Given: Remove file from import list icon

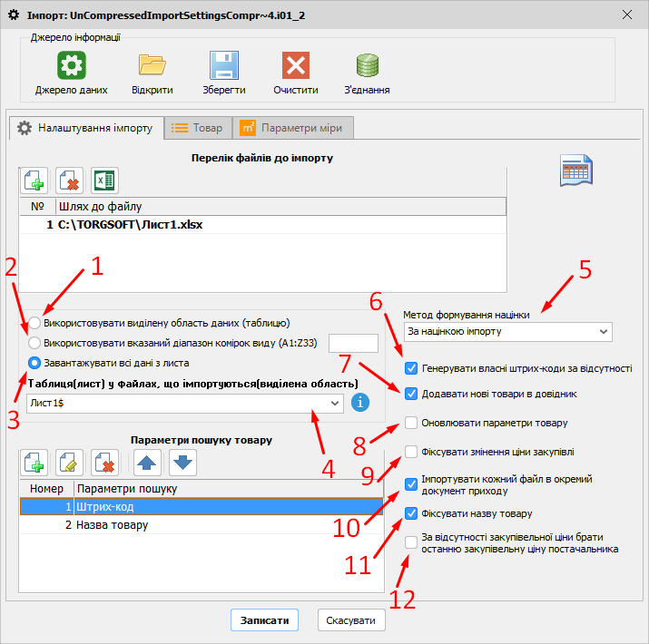Looking at the screenshot, I should pyautogui.click(x=70, y=180).
